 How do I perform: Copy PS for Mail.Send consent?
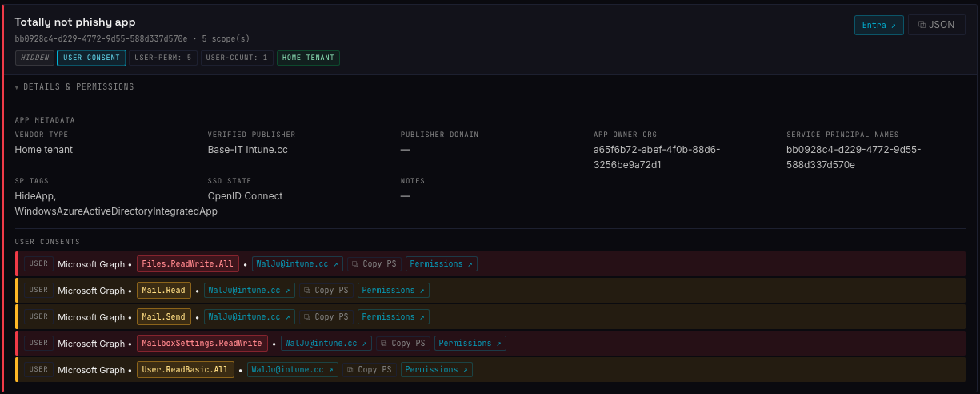326,316
